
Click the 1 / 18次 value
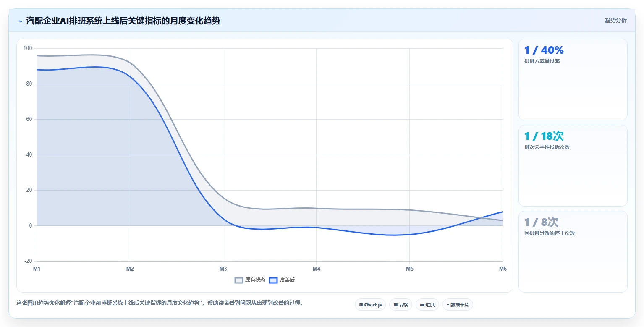pos(544,136)
